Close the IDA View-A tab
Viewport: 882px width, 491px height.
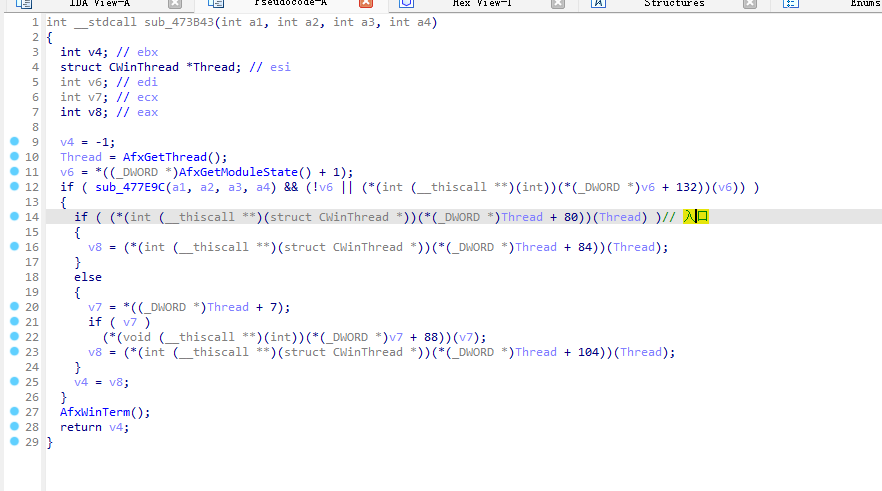coord(175,3)
